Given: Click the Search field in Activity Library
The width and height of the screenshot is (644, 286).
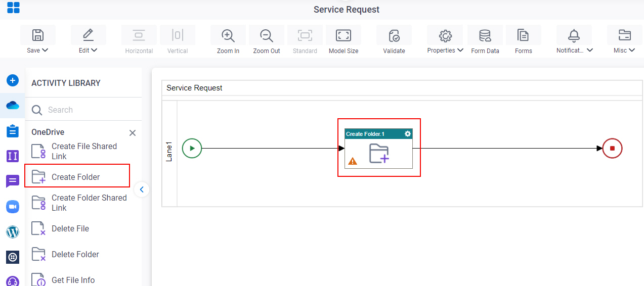Looking at the screenshot, I should [x=83, y=110].
